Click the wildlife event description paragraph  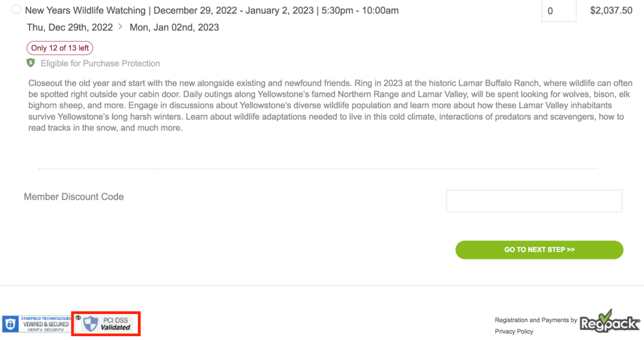coord(322,106)
